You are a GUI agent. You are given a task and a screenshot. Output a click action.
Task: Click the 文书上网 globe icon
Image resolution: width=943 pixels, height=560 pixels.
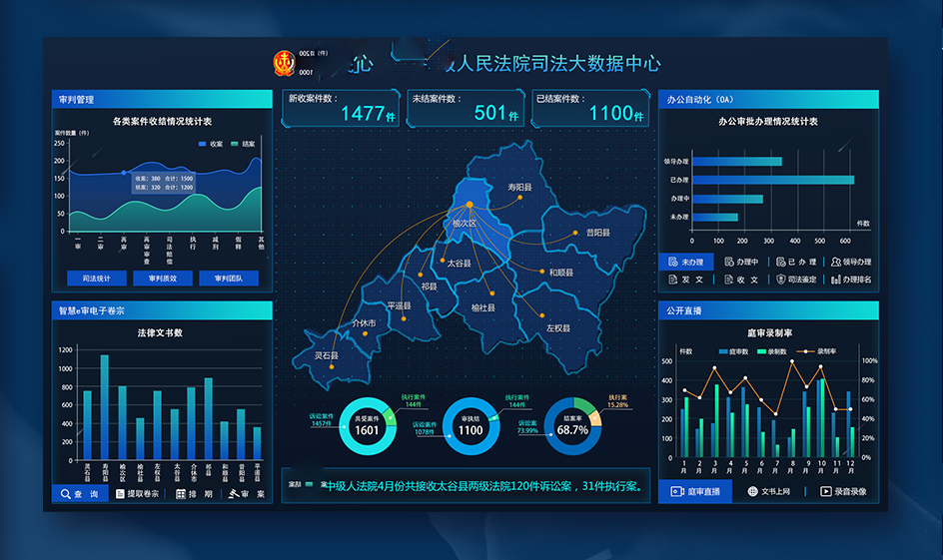pyautogui.click(x=752, y=491)
